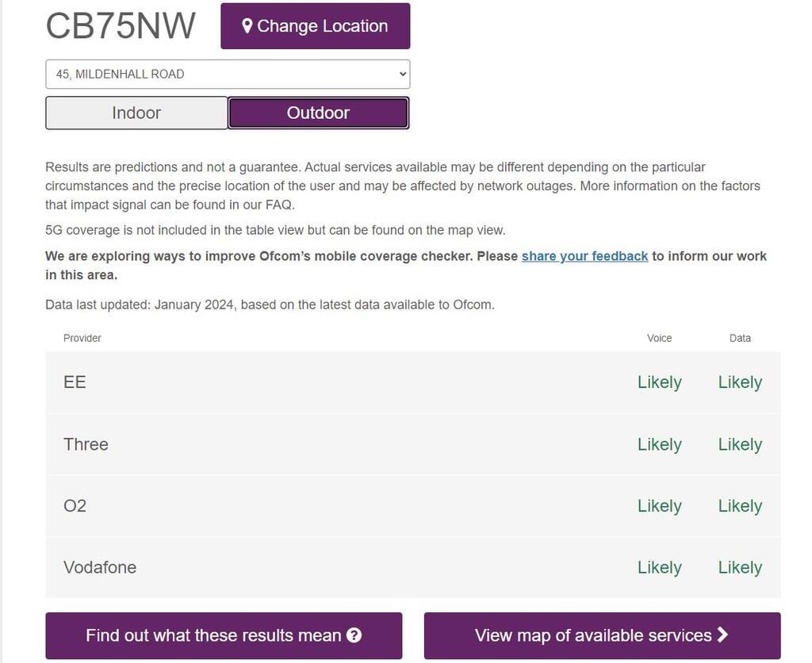Click the CB75NW postcode heading

click(x=121, y=26)
